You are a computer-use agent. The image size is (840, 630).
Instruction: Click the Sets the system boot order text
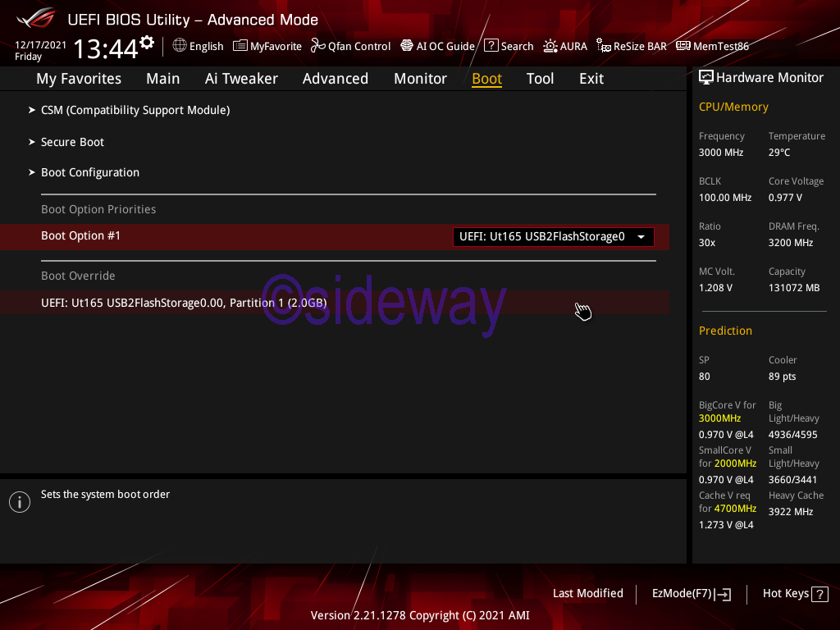[x=106, y=494]
